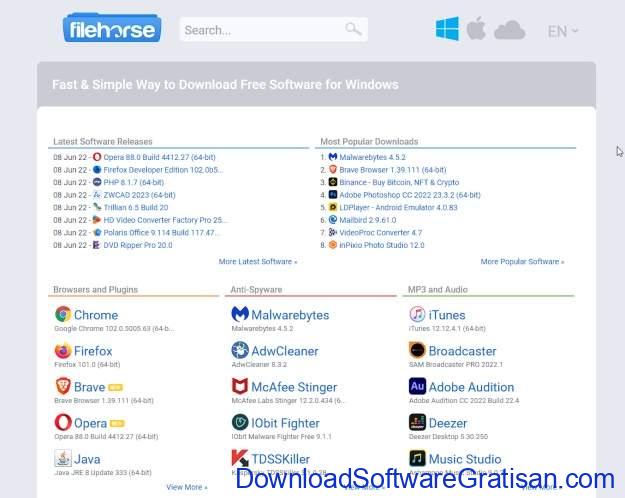
Task: Click the yellow badge next to Brave
Action: [x=116, y=387]
